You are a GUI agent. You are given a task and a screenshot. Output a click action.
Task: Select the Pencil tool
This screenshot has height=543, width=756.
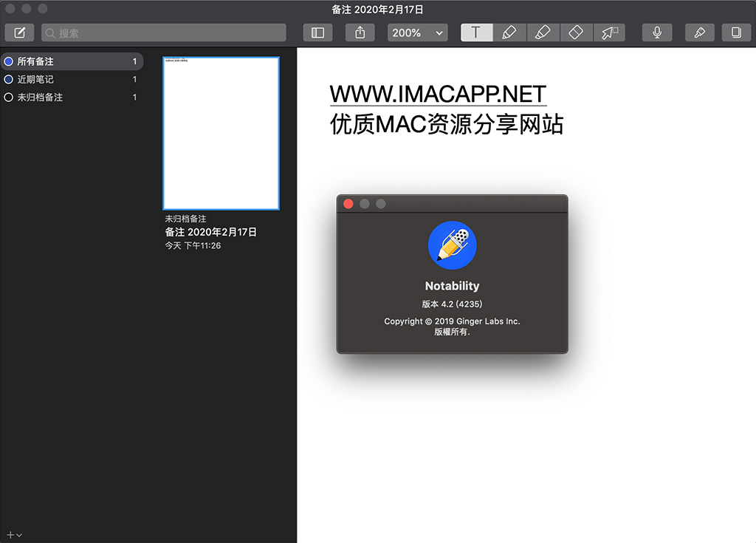509,33
